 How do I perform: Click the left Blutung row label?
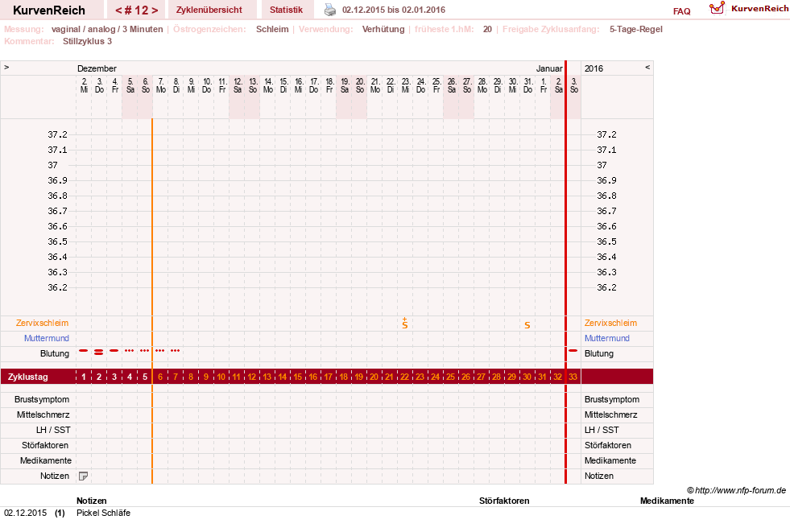55,353
